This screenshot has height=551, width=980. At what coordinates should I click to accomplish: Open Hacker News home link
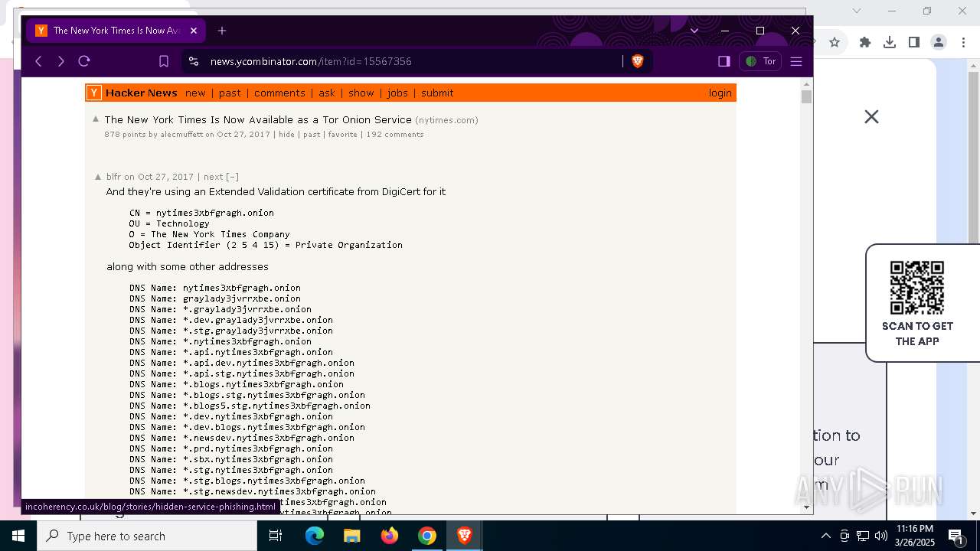tap(142, 93)
